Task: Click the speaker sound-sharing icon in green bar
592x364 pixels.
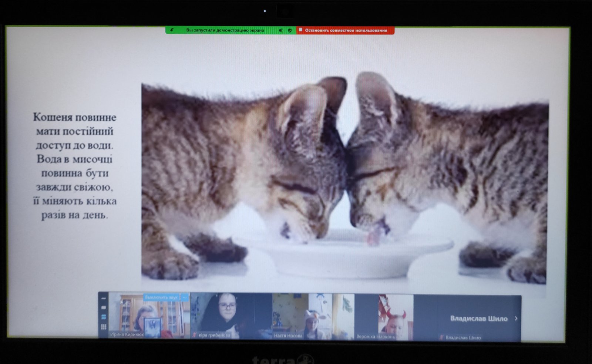Action: pos(280,30)
